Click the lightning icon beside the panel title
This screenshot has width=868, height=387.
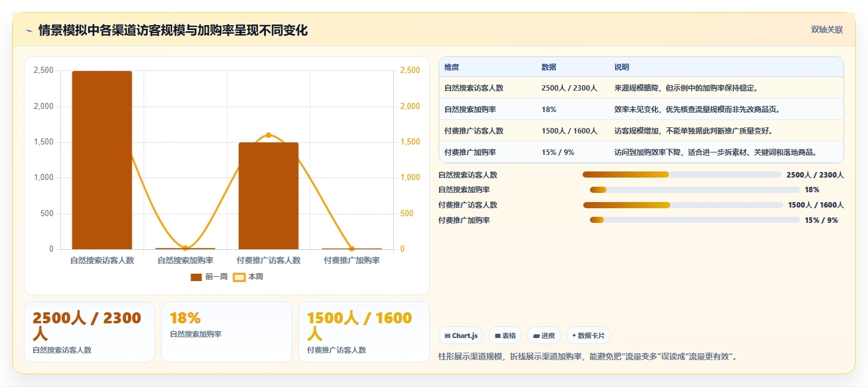click(29, 31)
